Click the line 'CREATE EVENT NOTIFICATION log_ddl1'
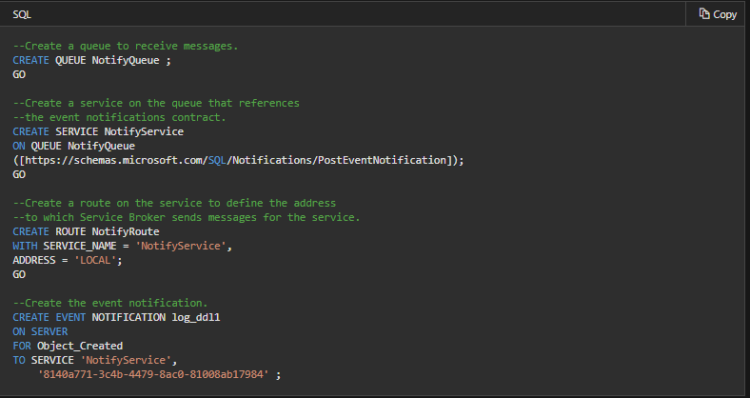 pos(116,317)
